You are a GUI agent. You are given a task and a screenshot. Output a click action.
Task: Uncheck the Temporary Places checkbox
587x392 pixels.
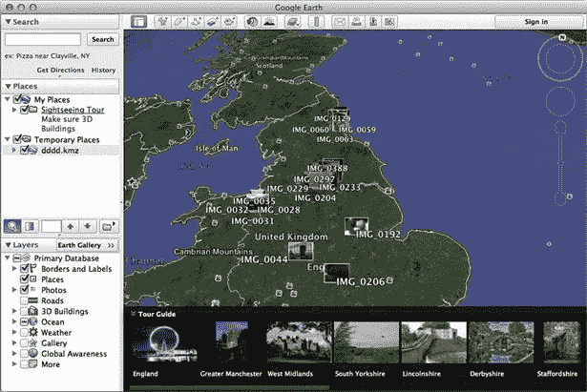click(x=17, y=139)
